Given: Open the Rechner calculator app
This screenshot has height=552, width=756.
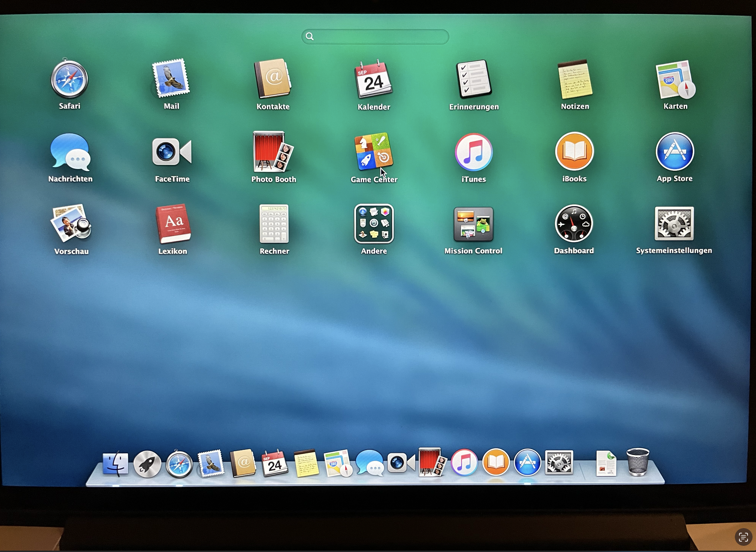Looking at the screenshot, I should point(274,224).
